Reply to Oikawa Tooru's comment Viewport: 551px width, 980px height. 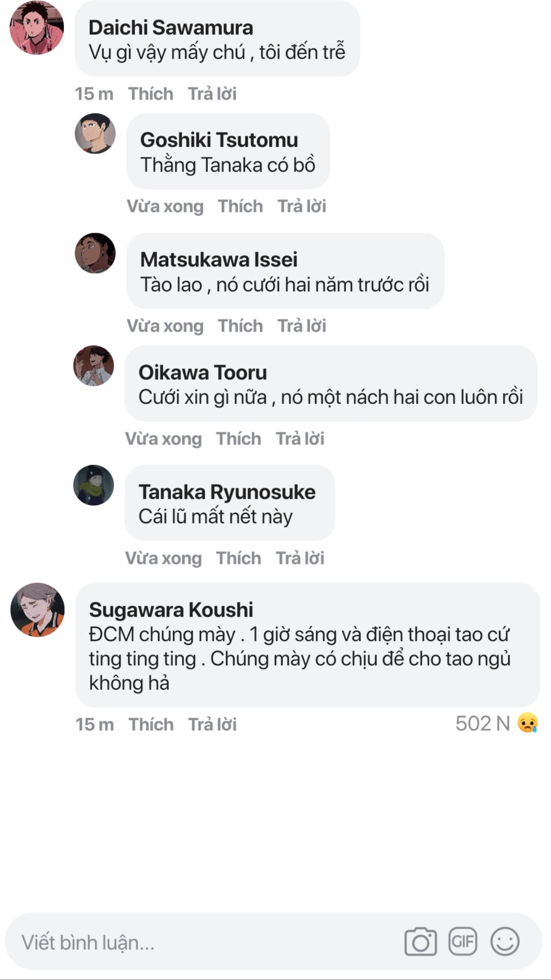(300, 438)
